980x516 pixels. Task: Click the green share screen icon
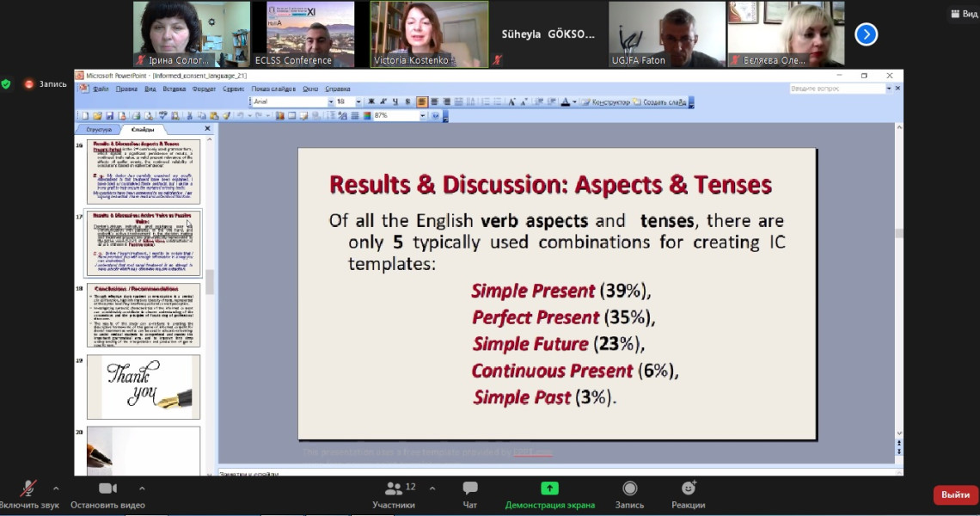tap(549, 488)
